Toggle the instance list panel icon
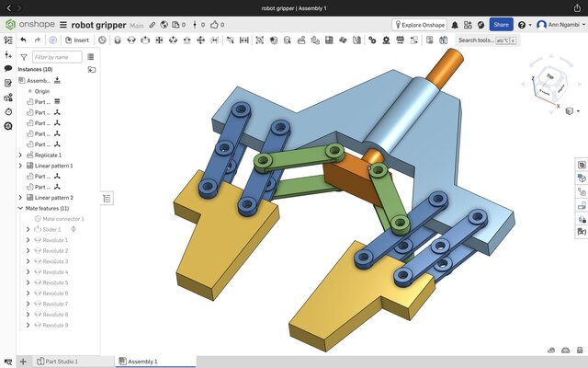The image size is (588, 368). pyautogui.click(x=8, y=40)
